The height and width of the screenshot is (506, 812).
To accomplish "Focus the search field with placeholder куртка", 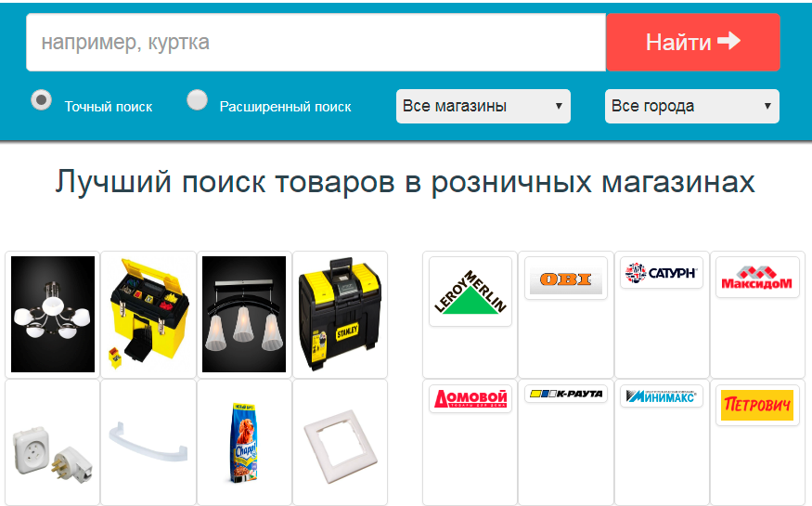I will tap(316, 42).
